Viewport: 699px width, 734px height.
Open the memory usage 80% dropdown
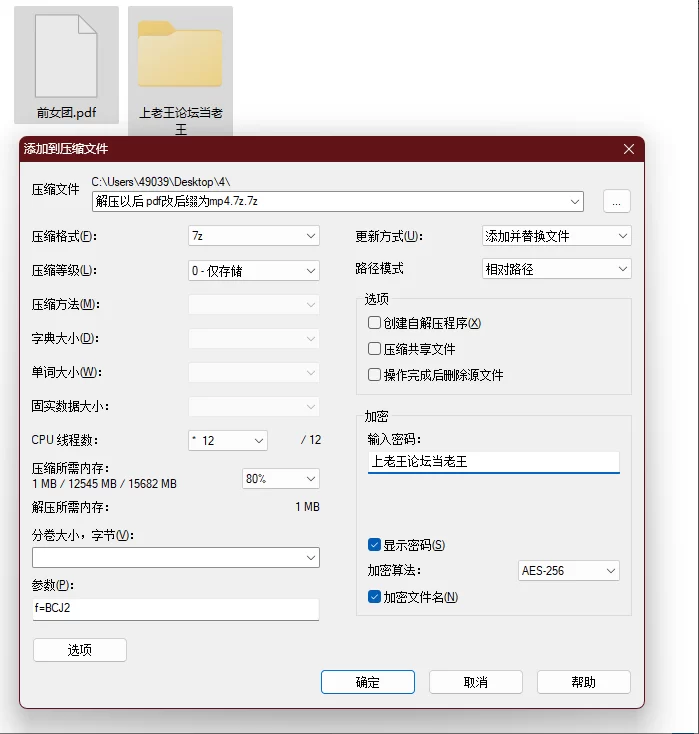pyautogui.click(x=281, y=478)
